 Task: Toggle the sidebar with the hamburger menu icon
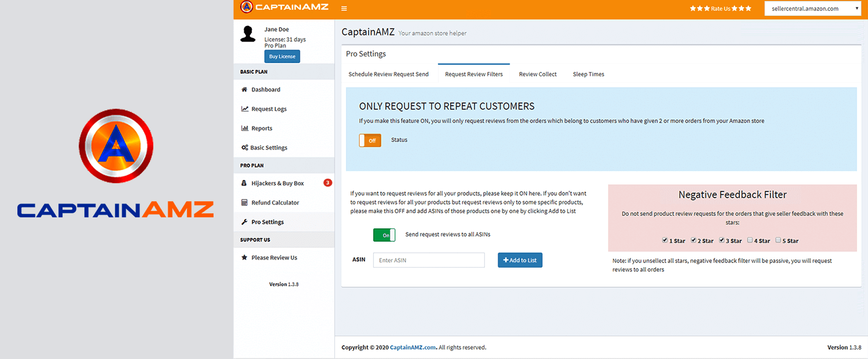344,8
